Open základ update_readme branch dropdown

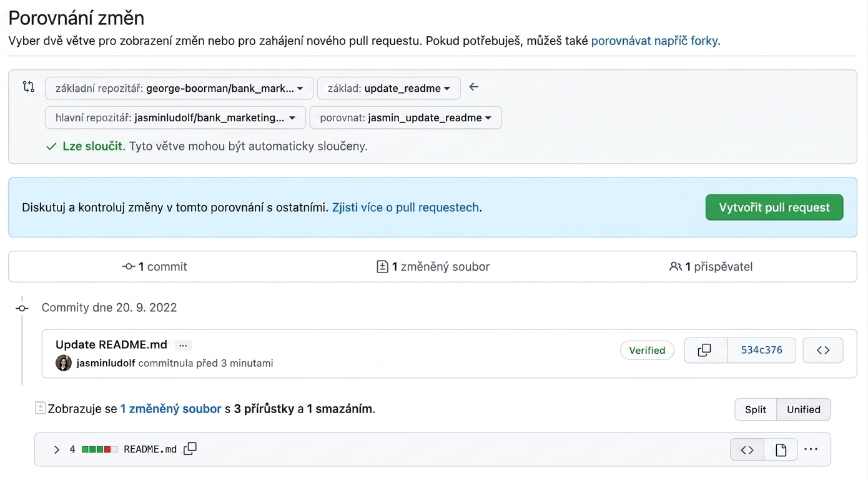click(389, 88)
